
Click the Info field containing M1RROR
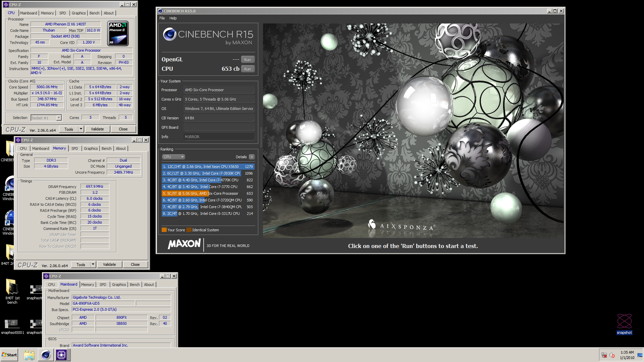click(219, 137)
